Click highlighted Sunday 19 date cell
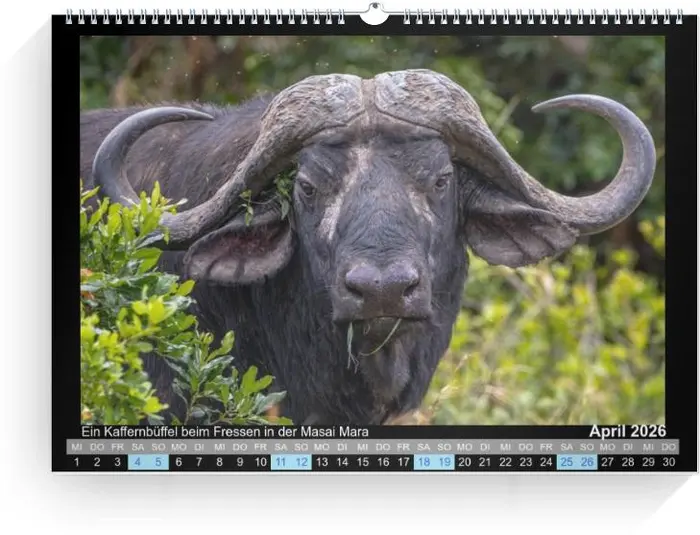 444,462
